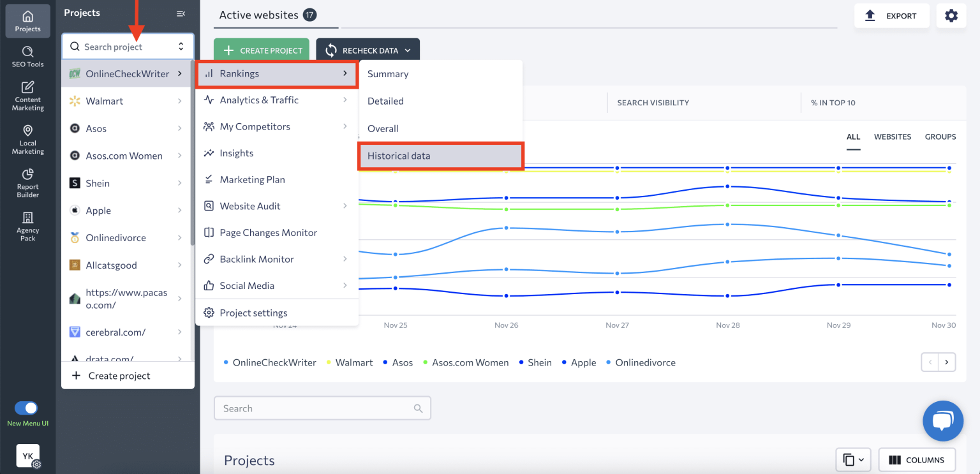Click the Create Project button

point(261,50)
